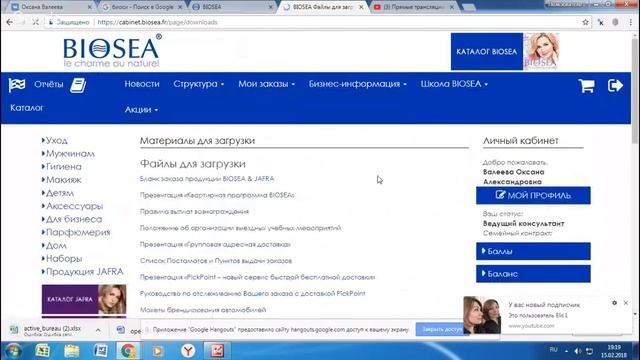Click the RU language indicator
Viewport: 640px width, 360px height.
(553, 350)
